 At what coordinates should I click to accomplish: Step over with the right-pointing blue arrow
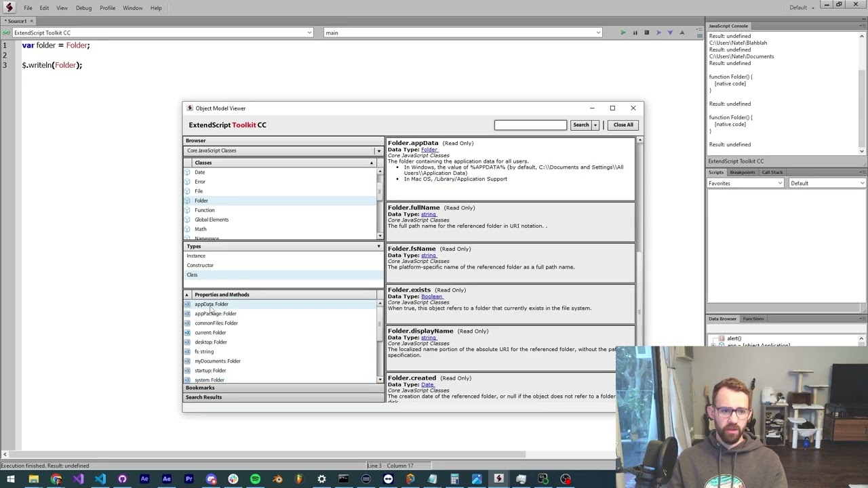point(658,33)
